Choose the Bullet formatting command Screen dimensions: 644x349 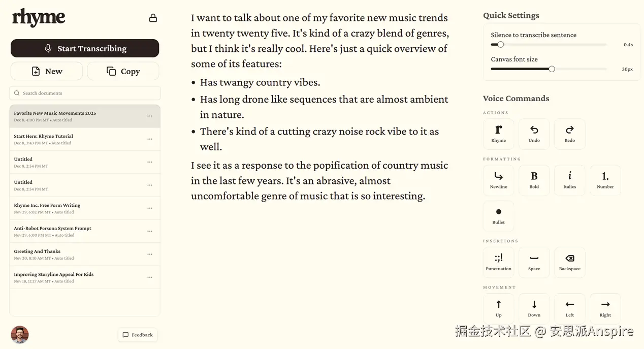pyautogui.click(x=498, y=215)
